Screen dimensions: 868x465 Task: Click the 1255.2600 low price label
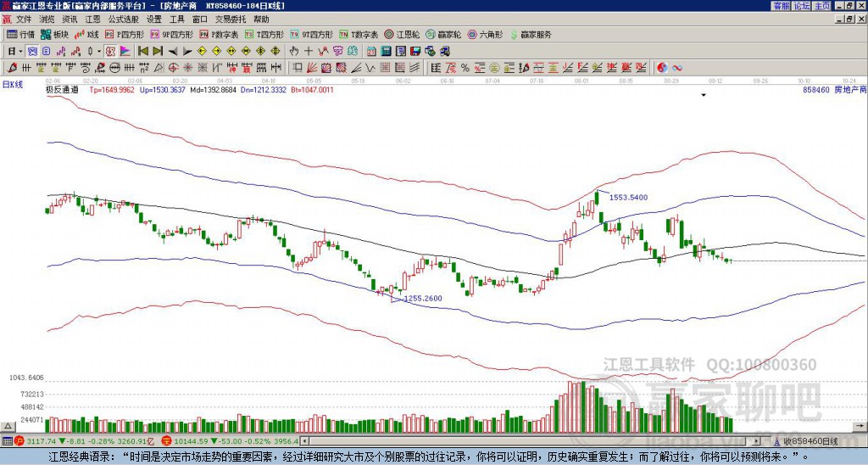[423, 298]
